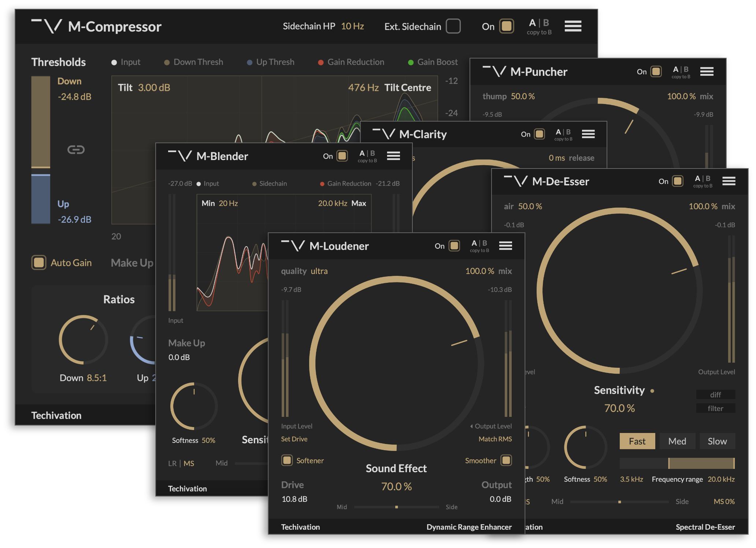Toggle Auto Gain in M-Compressor
This screenshot has height=548, width=756.
click(x=39, y=263)
